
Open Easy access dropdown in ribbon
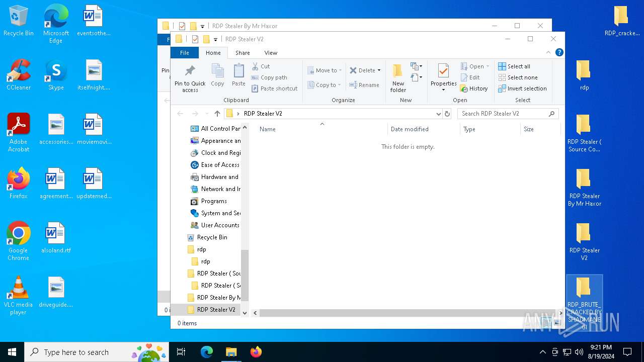[x=416, y=77]
